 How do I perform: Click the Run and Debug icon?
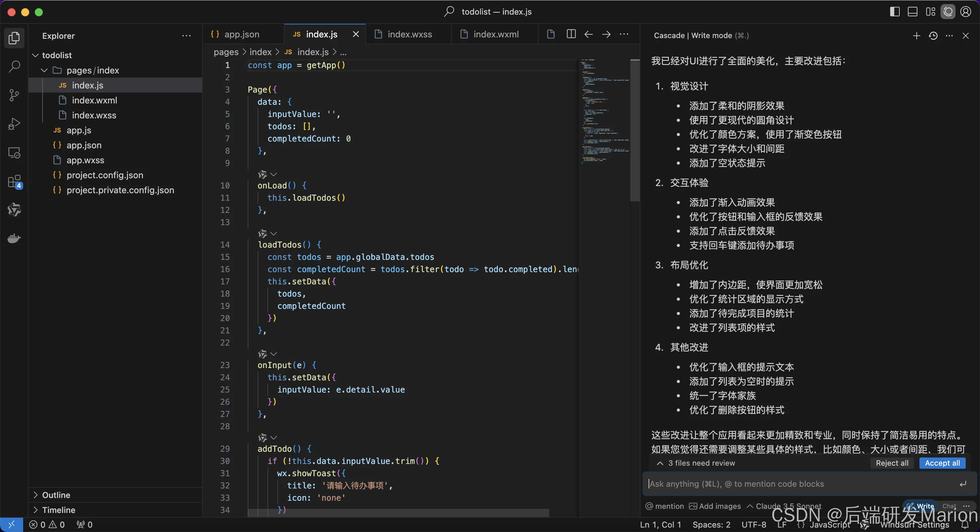coord(14,124)
